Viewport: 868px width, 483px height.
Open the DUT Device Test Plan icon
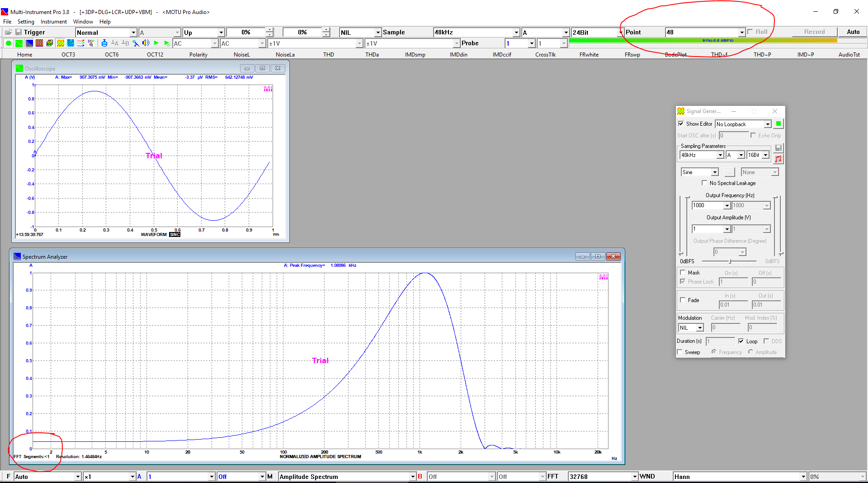[x=71, y=43]
